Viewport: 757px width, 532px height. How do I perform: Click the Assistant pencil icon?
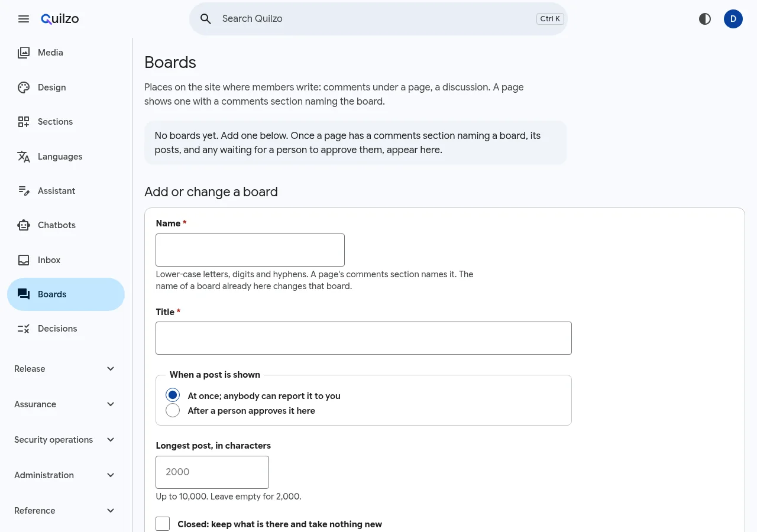[24, 191]
